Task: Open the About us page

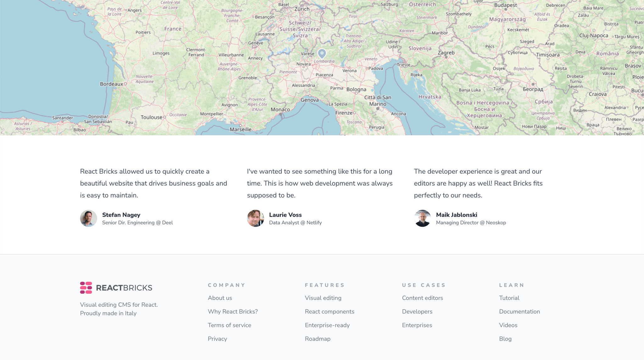Action: (219, 298)
